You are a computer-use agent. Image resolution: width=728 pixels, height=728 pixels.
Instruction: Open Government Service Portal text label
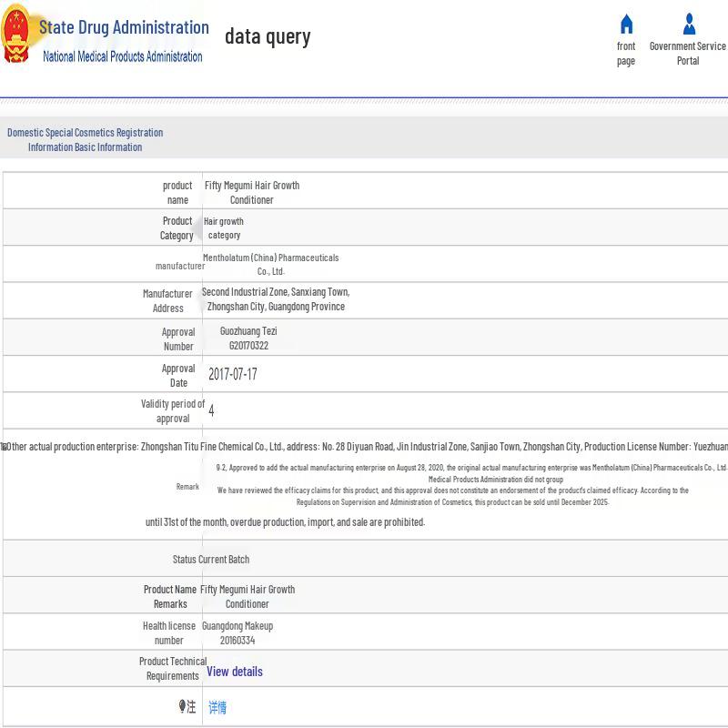tap(688, 54)
